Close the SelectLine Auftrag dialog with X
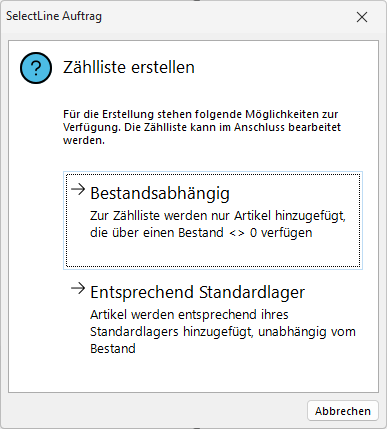 coord(362,17)
